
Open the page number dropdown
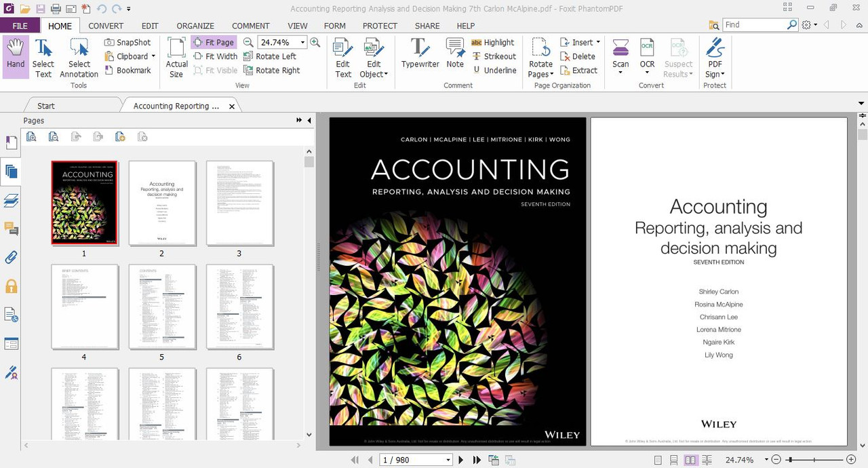pos(448,460)
